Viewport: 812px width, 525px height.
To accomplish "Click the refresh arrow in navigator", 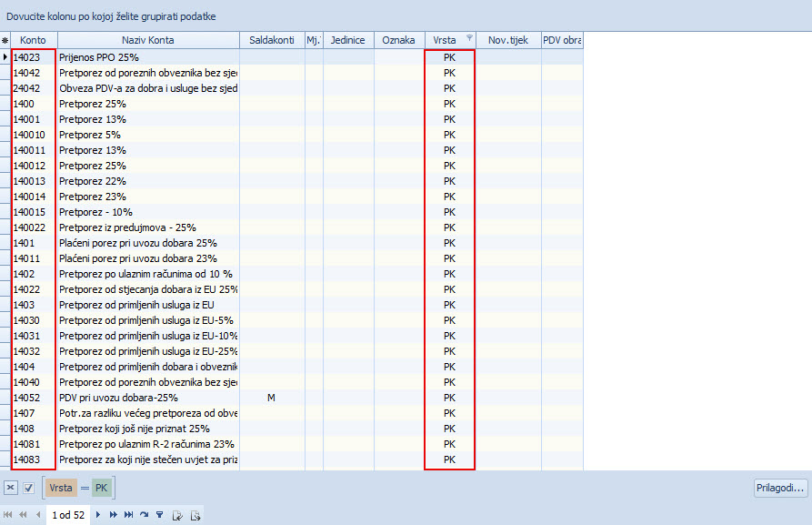I will (x=144, y=515).
